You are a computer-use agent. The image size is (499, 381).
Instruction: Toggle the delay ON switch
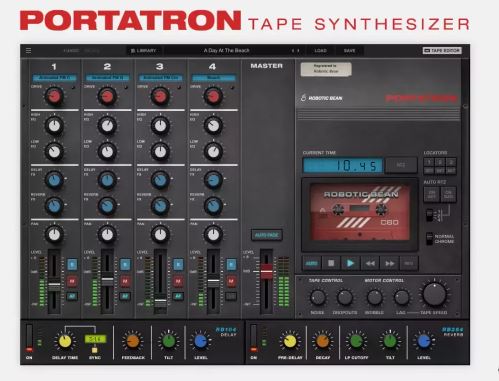pyautogui.click(x=29, y=339)
